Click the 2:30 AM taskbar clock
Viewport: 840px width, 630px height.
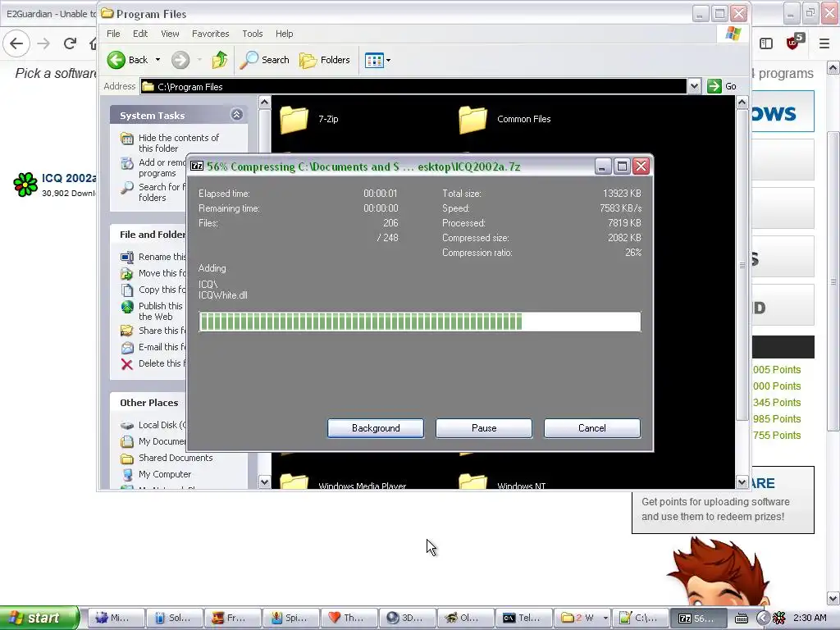810,618
